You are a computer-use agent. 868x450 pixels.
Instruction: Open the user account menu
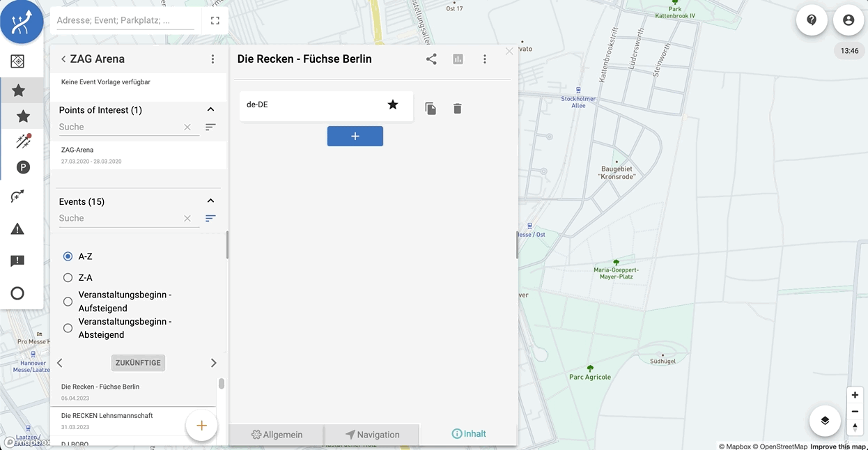pos(848,20)
